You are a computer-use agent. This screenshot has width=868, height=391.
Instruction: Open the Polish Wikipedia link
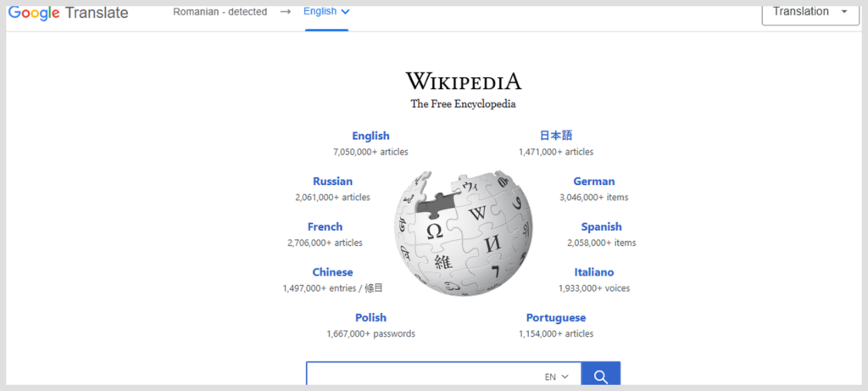tap(370, 318)
